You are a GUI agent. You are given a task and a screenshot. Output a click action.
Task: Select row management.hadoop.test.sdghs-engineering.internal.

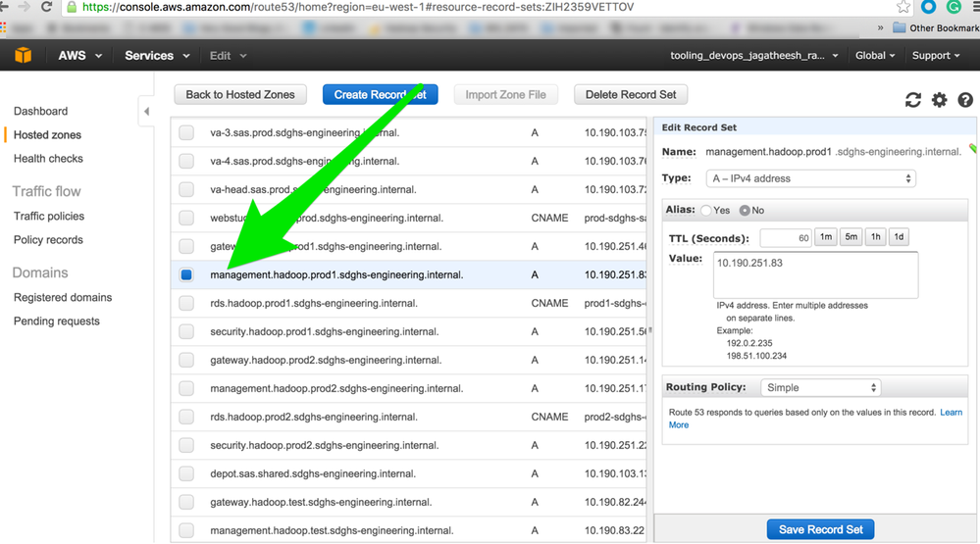409,530
